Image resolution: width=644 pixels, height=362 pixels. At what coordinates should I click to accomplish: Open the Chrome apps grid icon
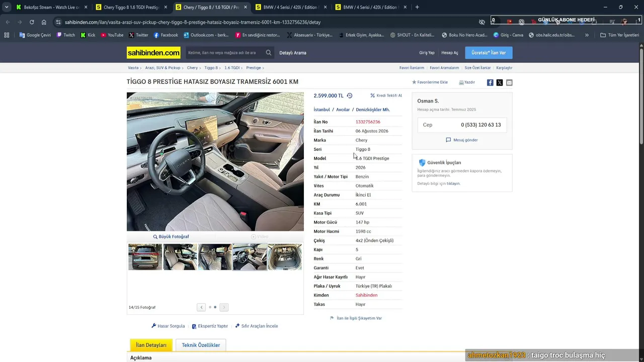[x=7, y=35]
